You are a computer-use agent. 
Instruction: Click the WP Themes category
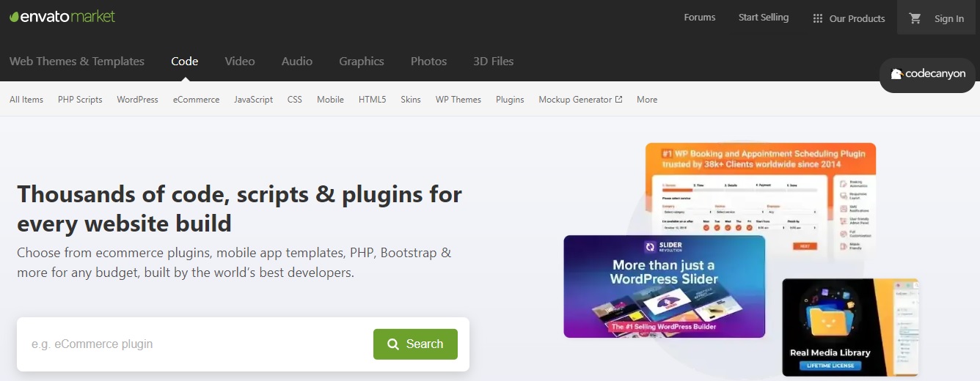pos(458,99)
